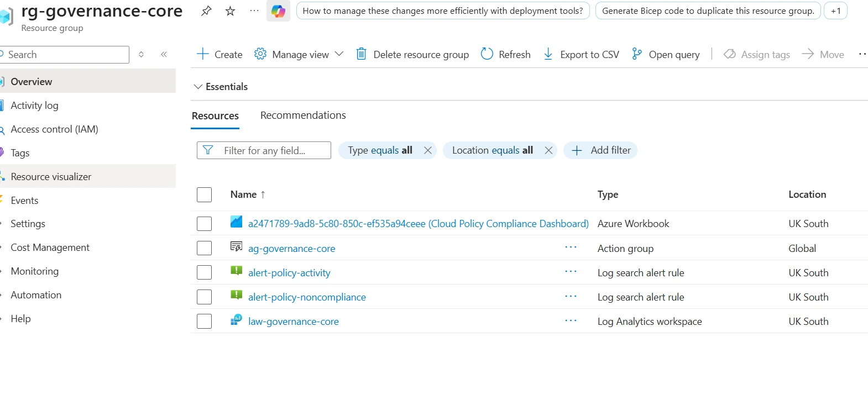Expand or collapse all sidebar groups
The width and height of the screenshot is (868, 400).
pyautogui.click(x=141, y=54)
